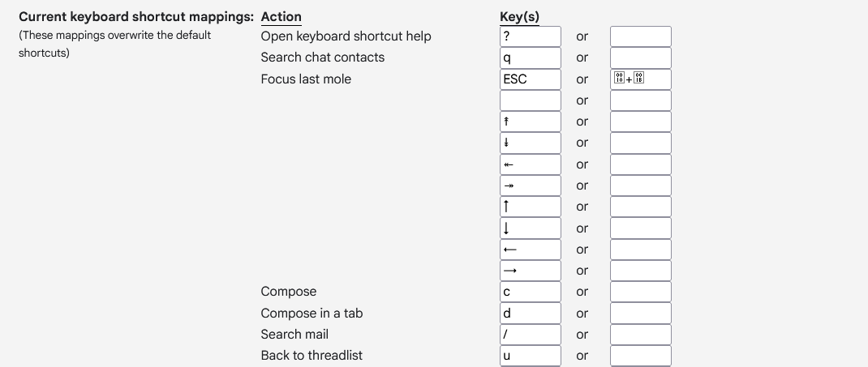Focus the empty first-column key field below ESC

tap(531, 100)
